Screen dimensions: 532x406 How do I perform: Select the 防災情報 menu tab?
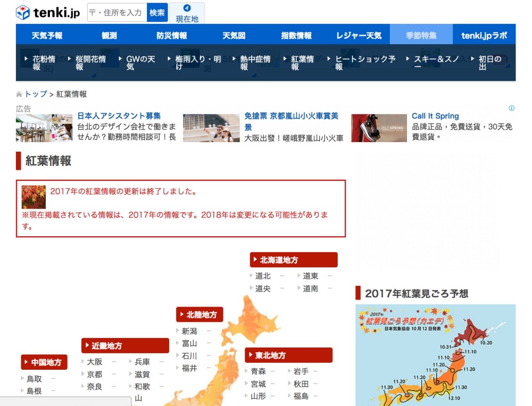tap(172, 36)
